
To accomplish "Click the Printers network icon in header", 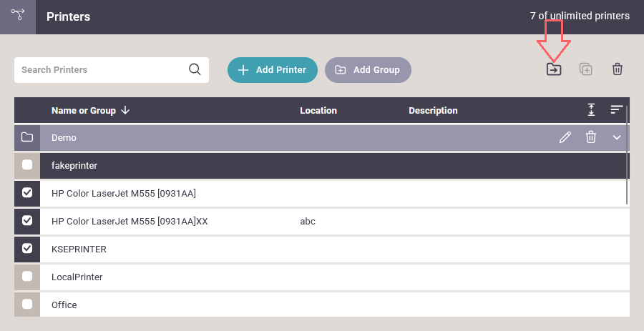I will coord(18,16).
